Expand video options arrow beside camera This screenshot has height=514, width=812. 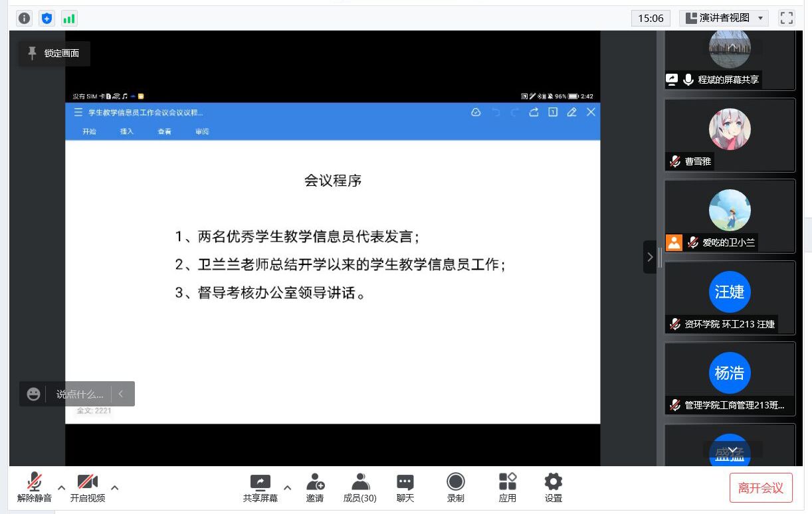click(x=114, y=487)
